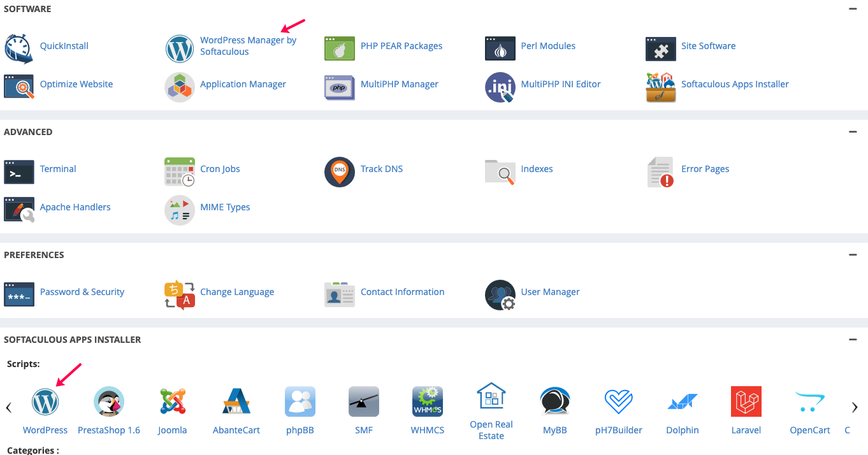Select the Perl Modules onion icon
The width and height of the screenshot is (868, 455).
(x=500, y=48)
